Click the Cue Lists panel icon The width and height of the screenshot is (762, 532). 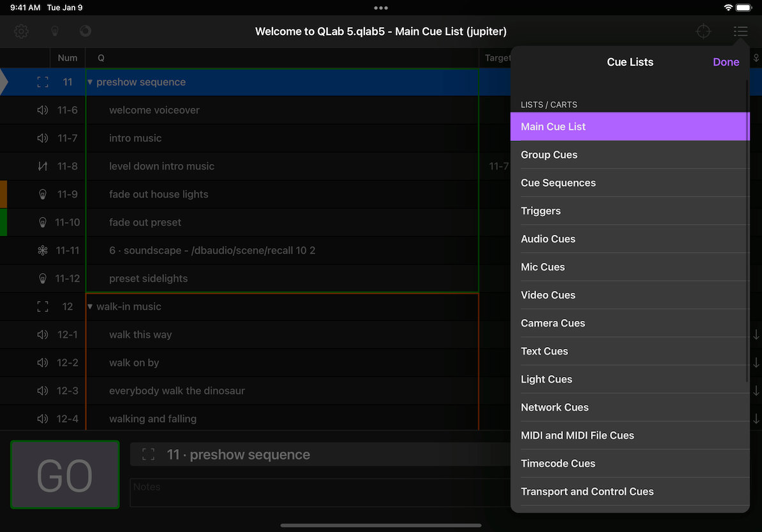click(740, 31)
